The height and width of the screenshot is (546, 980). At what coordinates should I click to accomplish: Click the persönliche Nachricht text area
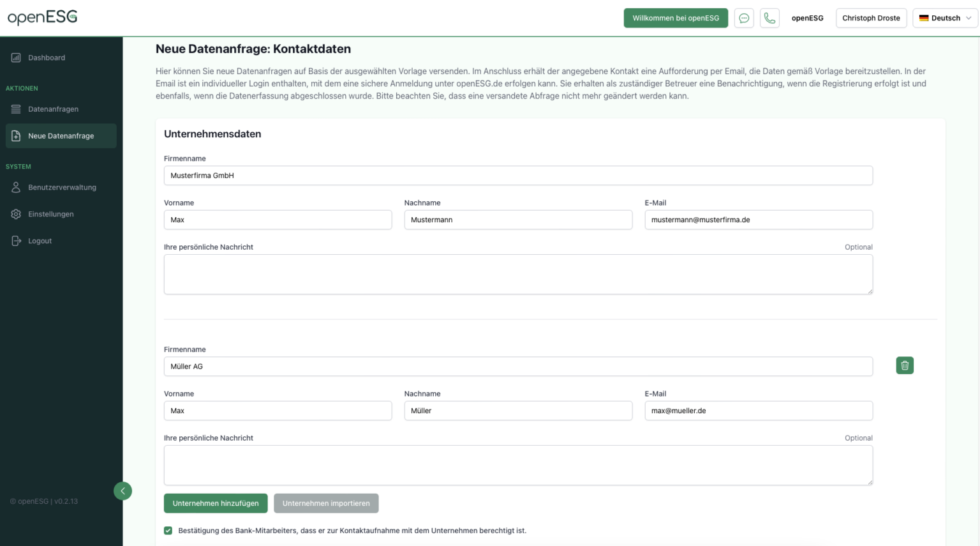click(x=518, y=275)
